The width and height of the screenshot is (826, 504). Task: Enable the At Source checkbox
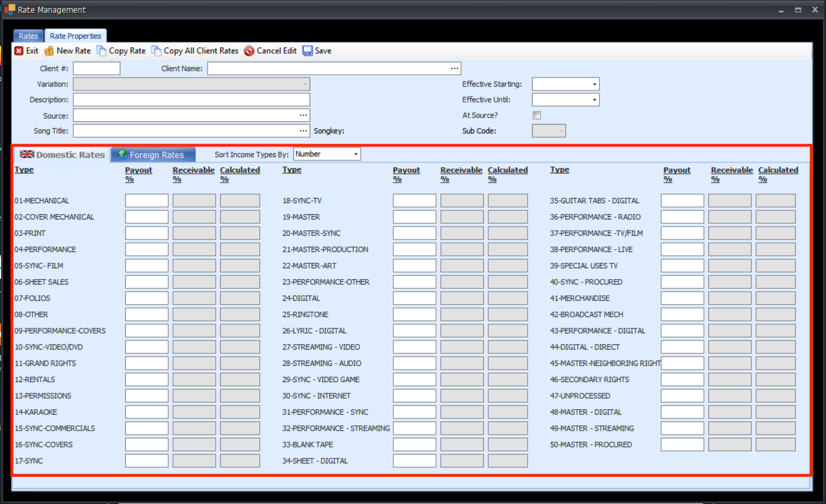point(537,115)
